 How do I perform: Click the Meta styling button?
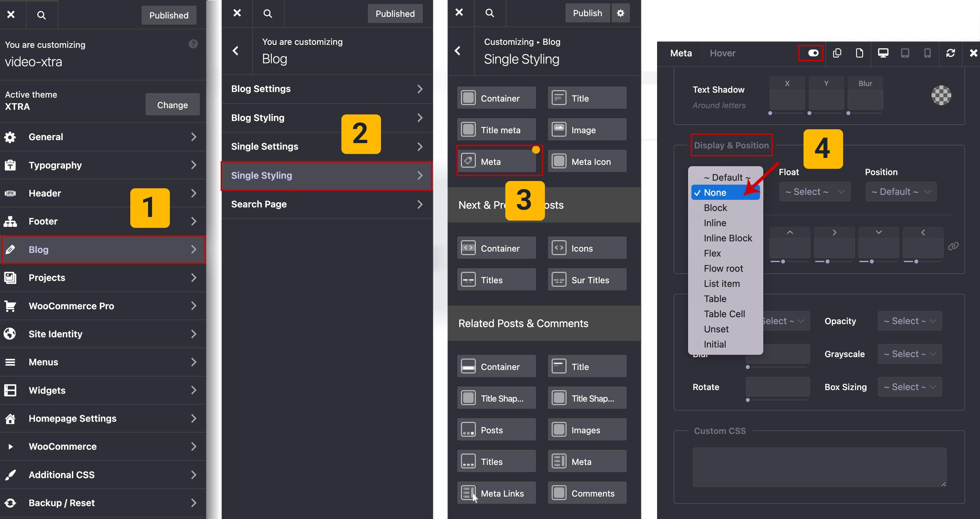tap(496, 162)
